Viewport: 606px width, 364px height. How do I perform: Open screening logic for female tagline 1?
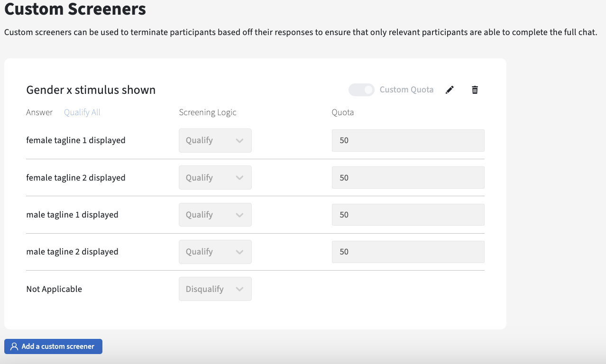[215, 141]
